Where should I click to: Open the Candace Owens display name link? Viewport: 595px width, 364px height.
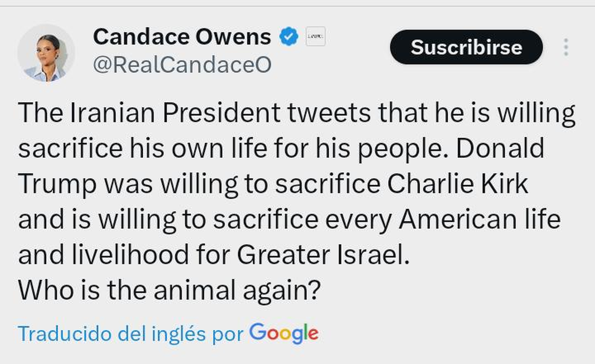[x=182, y=37]
